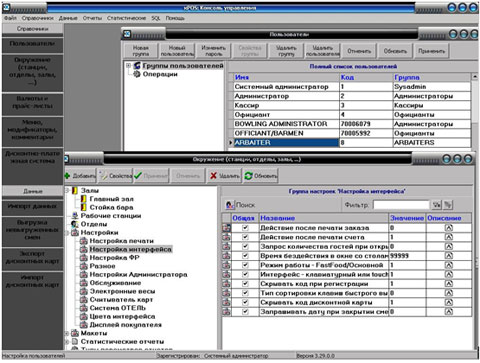The image size is (480, 363).
Task: Toggle the checkbox for Скрывать код дисконтной карты
Action: coord(245,302)
